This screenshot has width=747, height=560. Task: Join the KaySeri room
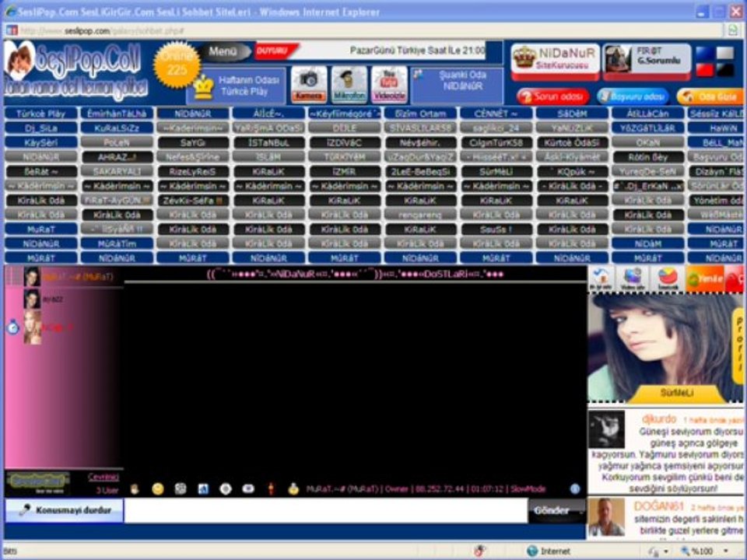41,142
